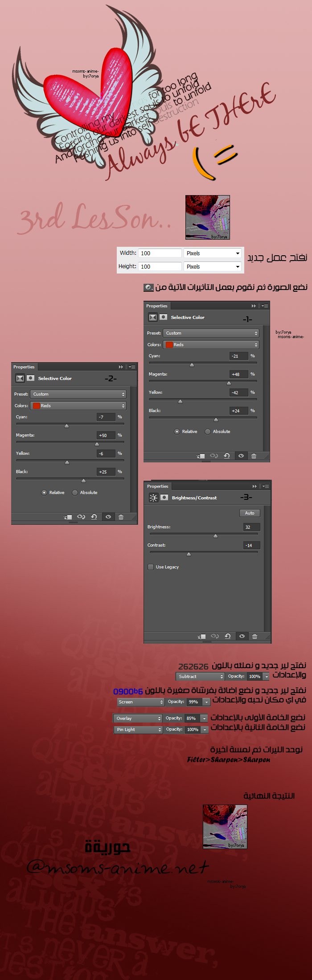The height and width of the screenshot is (980, 312).
Task: Click the Properties tab of Selective Color panel -2-
Action: tap(24, 367)
